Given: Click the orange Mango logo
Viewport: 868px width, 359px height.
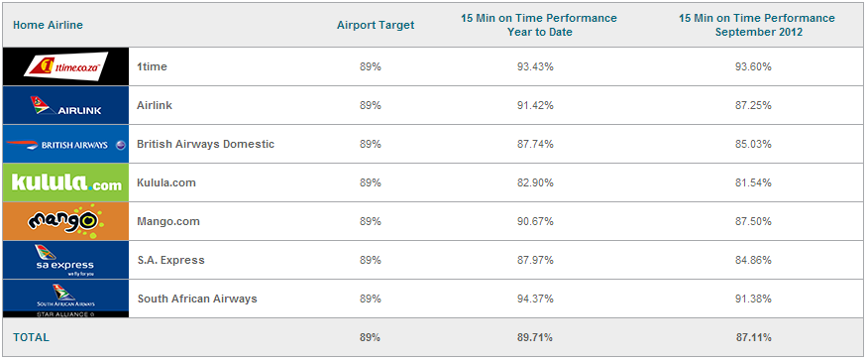Looking at the screenshot, I should (x=65, y=221).
